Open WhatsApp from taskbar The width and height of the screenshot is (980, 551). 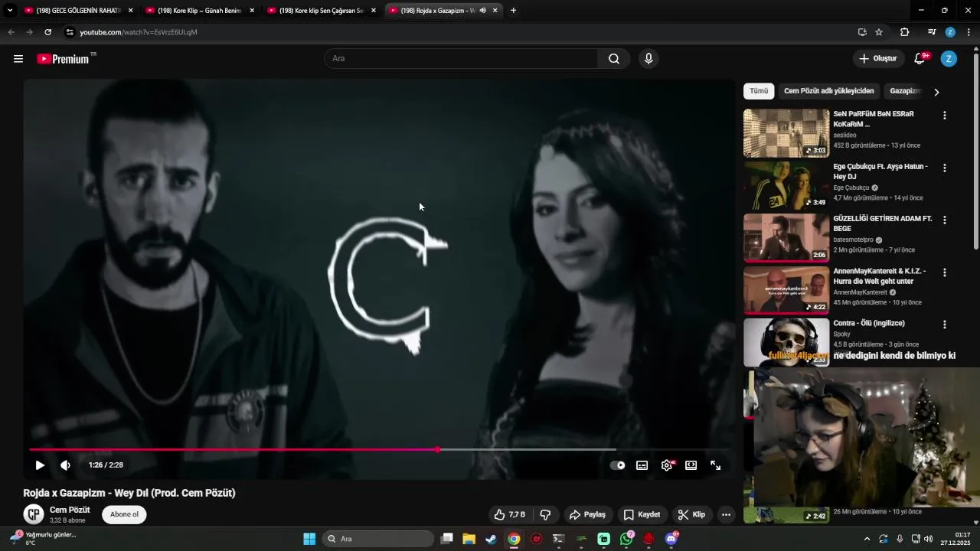[626, 539]
